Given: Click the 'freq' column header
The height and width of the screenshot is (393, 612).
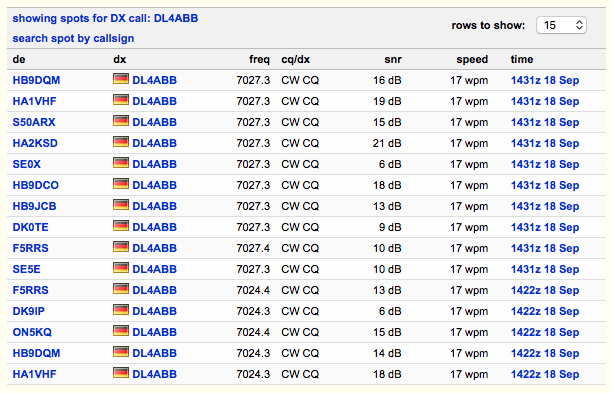Looking at the screenshot, I should [x=259, y=59].
